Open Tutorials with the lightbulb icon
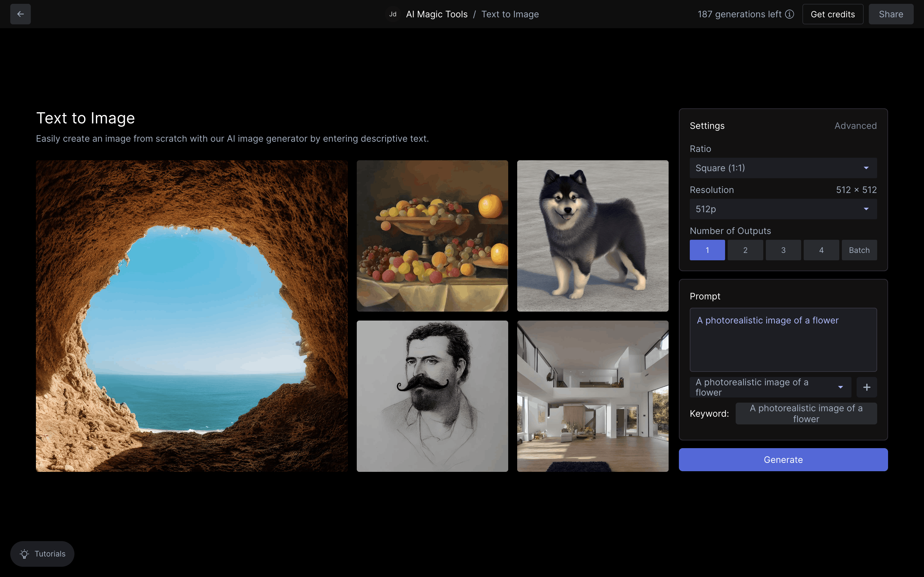 (42, 553)
